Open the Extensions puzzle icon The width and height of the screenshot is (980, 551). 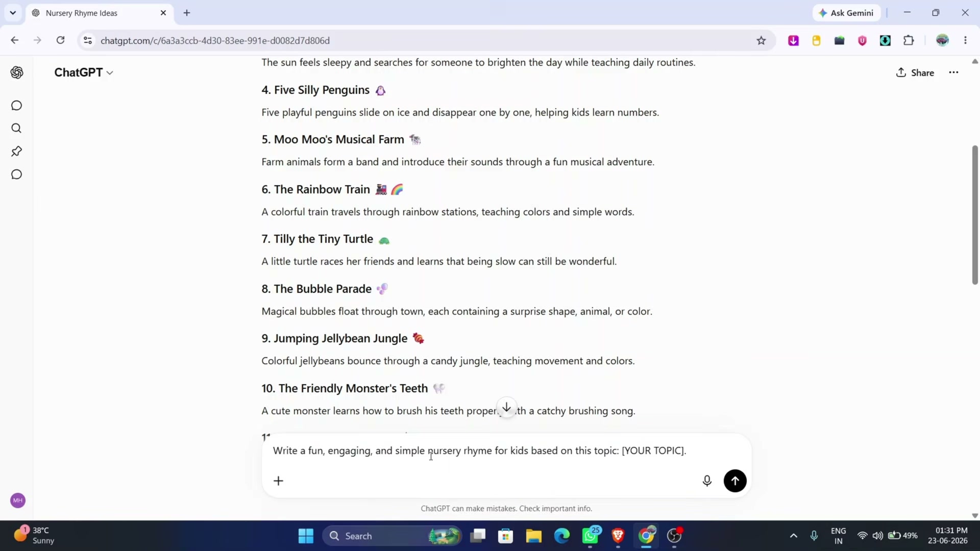pos(909,40)
